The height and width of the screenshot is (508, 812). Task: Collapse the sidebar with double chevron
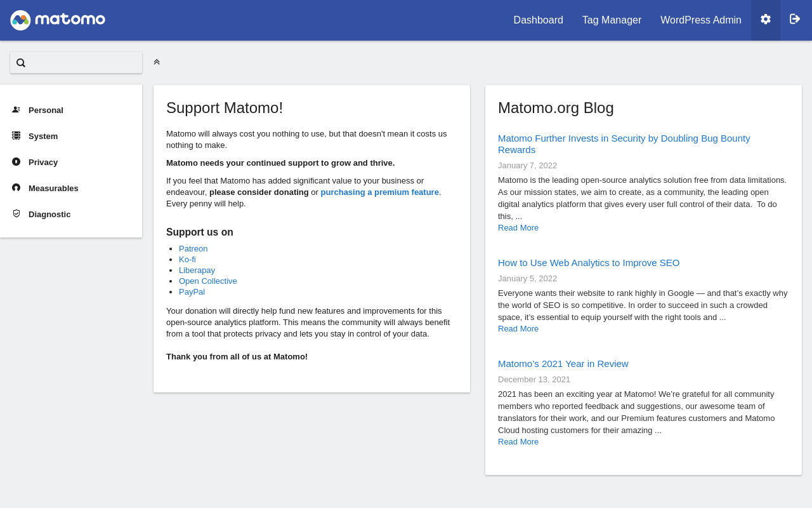coord(157,62)
